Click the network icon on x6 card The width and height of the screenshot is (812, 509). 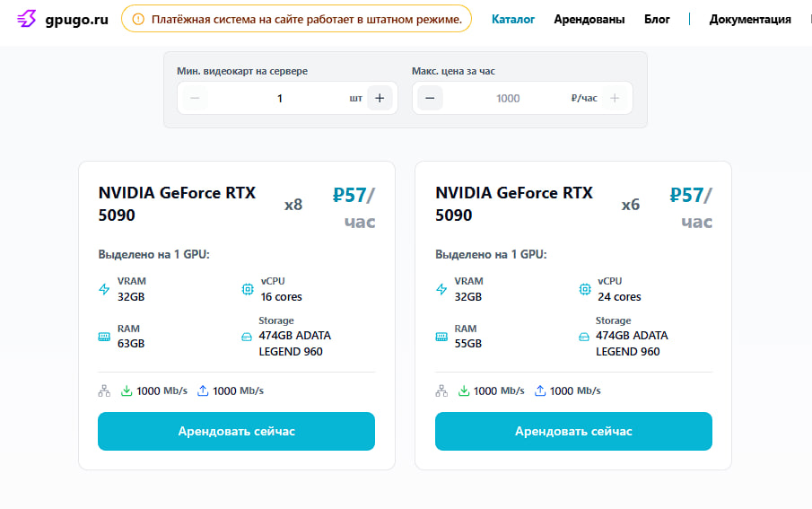pyautogui.click(x=441, y=391)
